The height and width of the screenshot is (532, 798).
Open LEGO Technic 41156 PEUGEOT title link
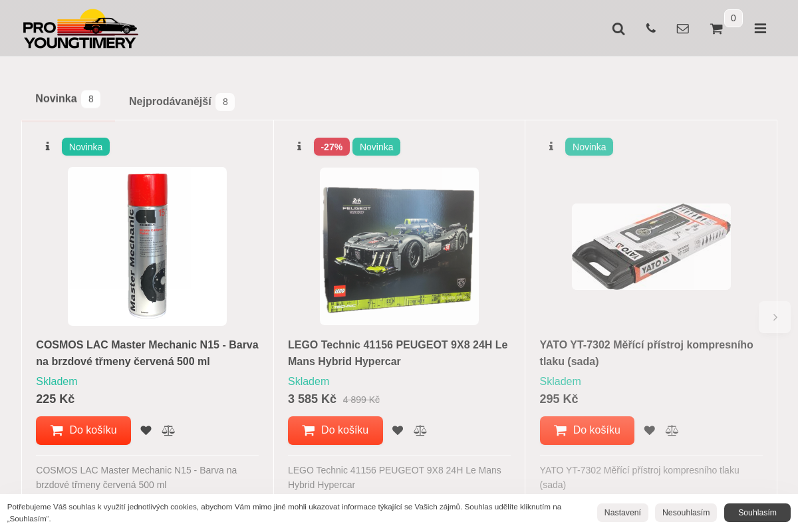(x=398, y=353)
